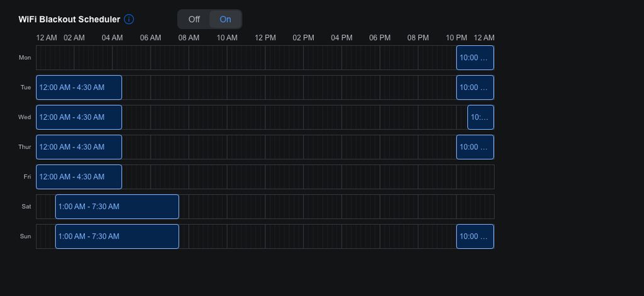Click Wednesday's short evening blackout block
This screenshot has height=296, width=644.
(x=480, y=117)
